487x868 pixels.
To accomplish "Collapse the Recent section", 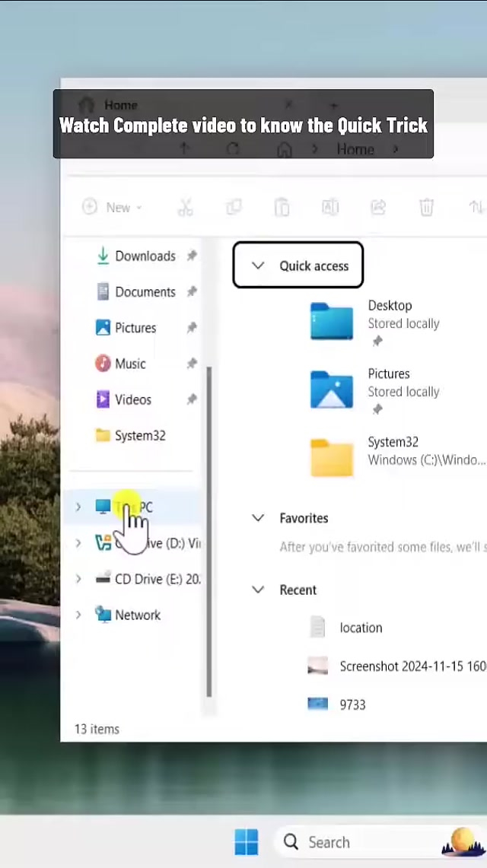I will 258,590.
